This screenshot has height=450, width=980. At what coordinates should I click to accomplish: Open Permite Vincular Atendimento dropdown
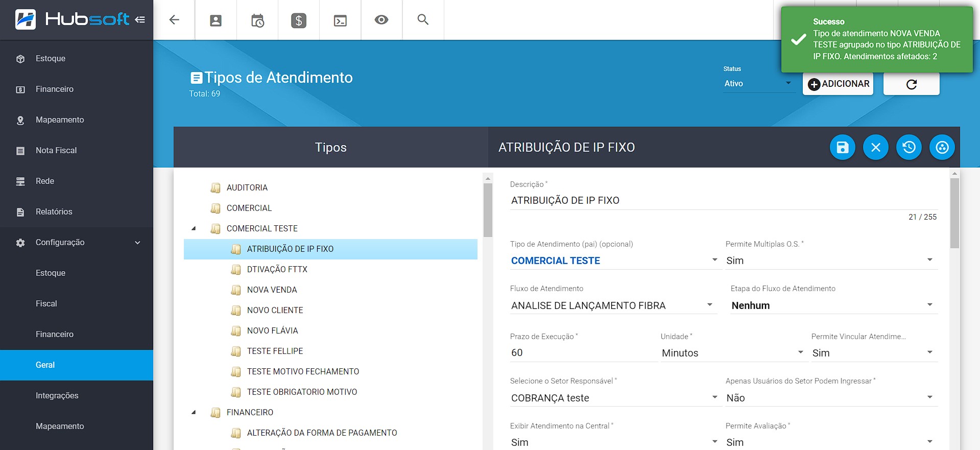coord(874,353)
